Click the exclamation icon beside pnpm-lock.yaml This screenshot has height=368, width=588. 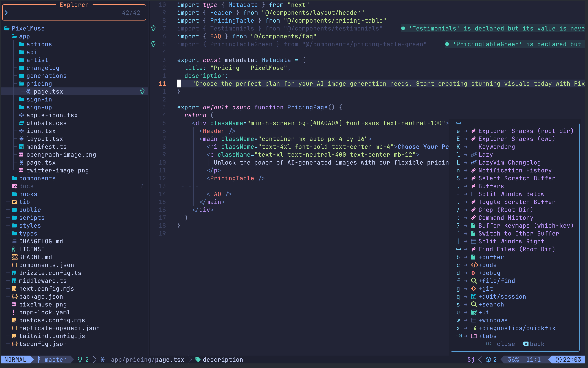[14, 312]
